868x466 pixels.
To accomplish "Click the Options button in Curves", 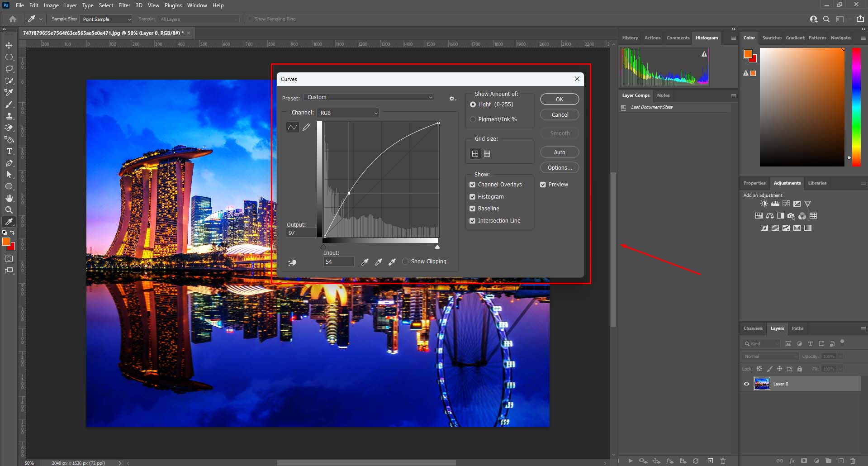I will point(559,167).
